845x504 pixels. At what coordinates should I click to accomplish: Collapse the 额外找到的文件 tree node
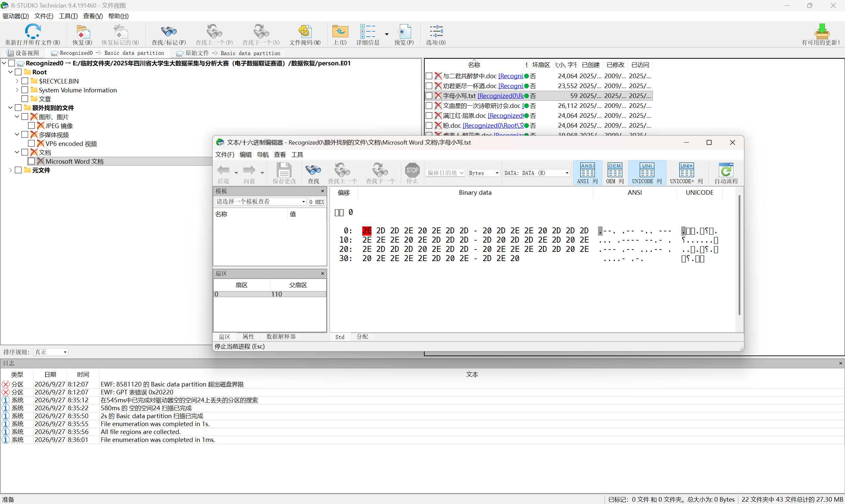10,108
